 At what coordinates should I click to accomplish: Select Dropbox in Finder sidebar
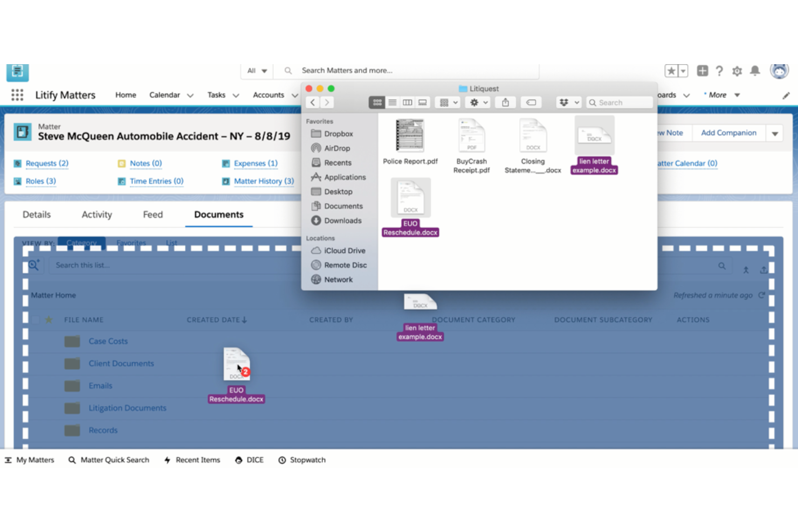click(x=332, y=134)
